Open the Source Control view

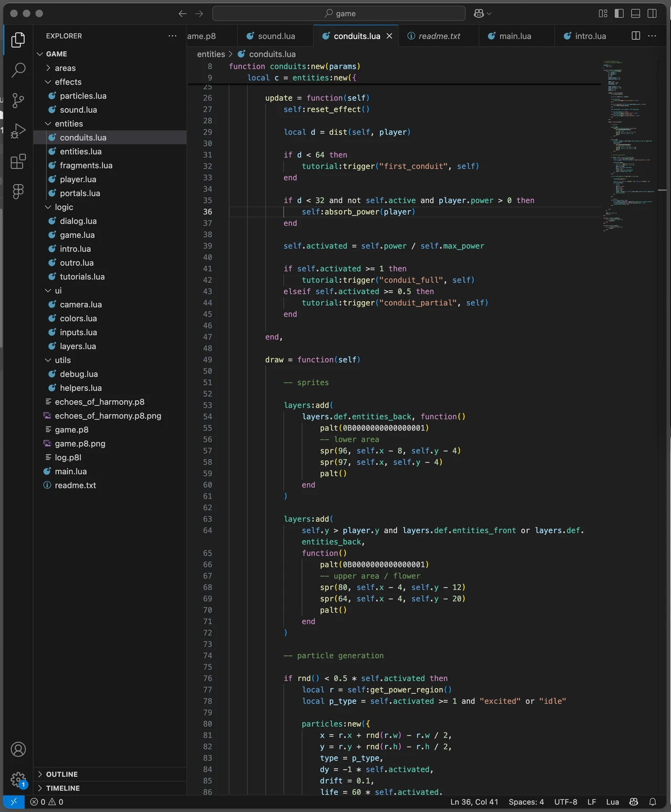pyautogui.click(x=18, y=100)
